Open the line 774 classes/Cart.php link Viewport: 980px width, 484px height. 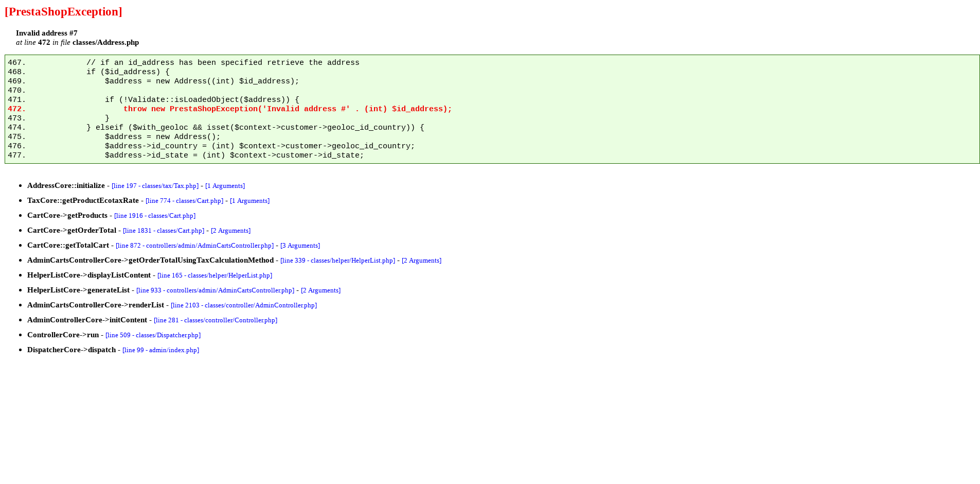184,201
